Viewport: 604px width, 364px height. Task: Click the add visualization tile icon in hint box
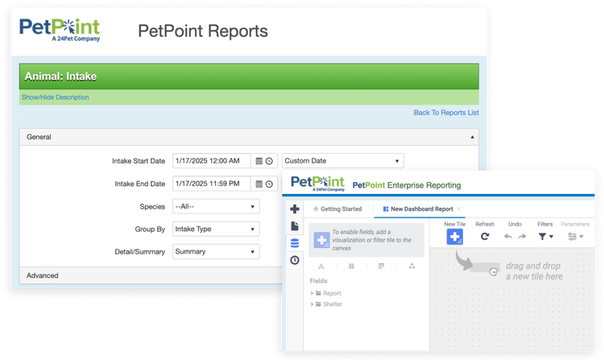321,240
